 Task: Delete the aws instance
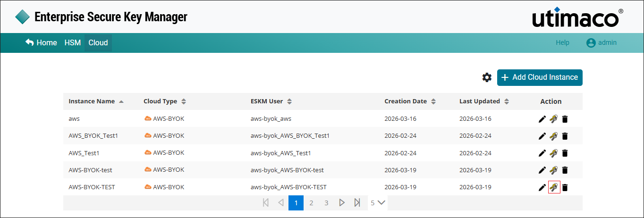tap(565, 119)
